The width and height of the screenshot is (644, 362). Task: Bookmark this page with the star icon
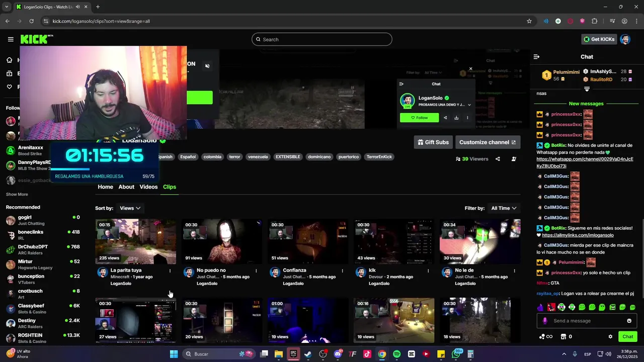pos(529,21)
